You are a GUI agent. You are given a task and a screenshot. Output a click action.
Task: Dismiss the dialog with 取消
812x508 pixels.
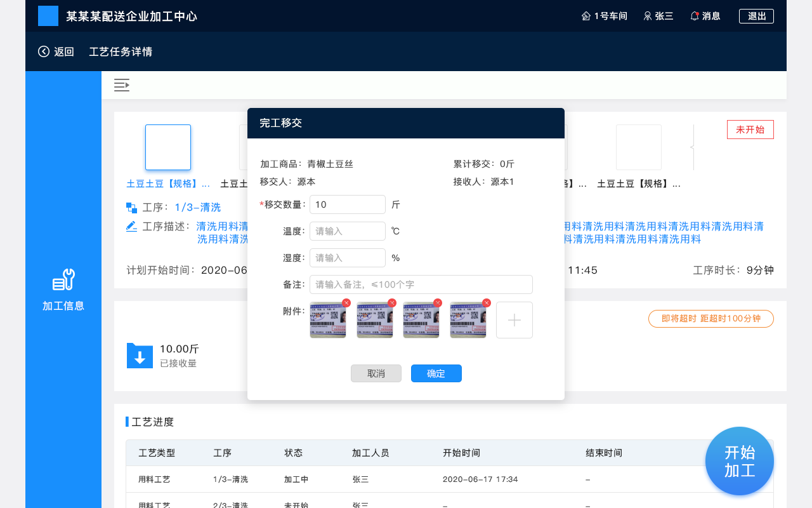pyautogui.click(x=376, y=373)
